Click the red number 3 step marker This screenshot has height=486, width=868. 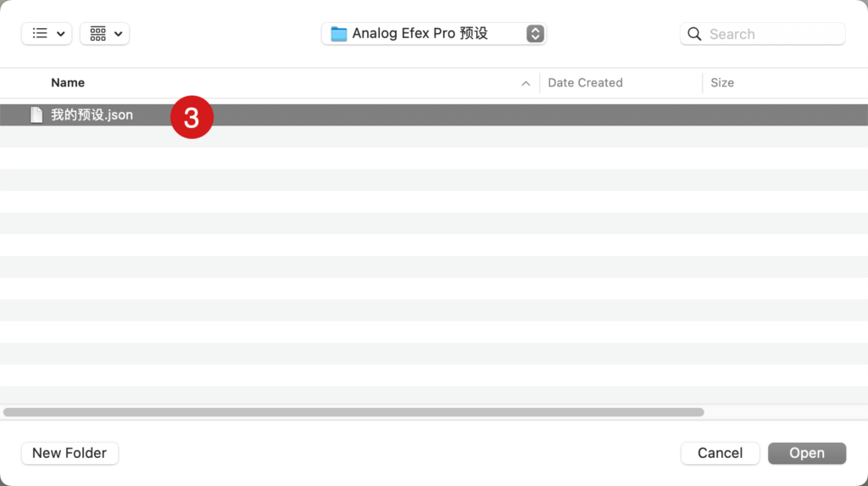(x=192, y=117)
